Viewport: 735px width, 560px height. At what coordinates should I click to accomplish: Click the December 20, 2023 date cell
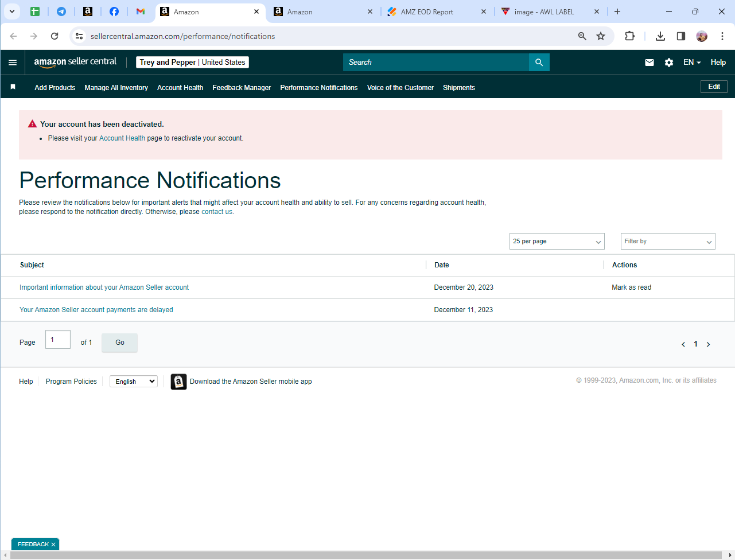[x=464, y=287]
